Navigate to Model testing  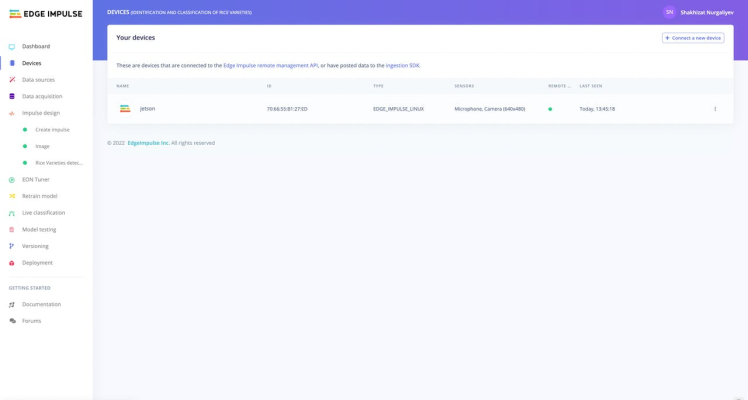(x=39, y=229)
